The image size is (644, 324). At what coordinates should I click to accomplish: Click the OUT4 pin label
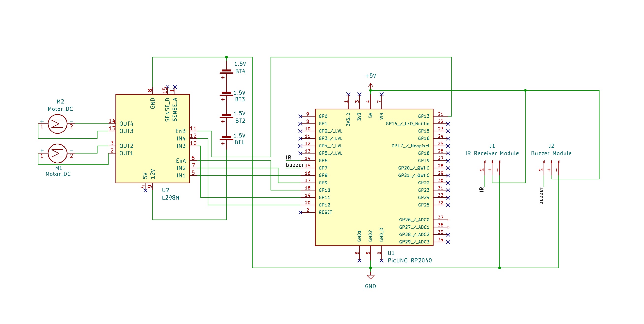tap(126, 124)
